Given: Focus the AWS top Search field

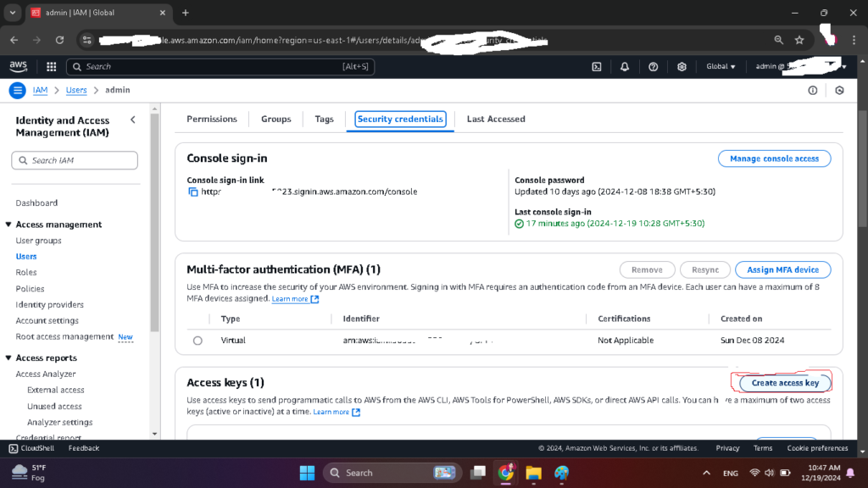Looking at the screenshot, I should point(220,66).
